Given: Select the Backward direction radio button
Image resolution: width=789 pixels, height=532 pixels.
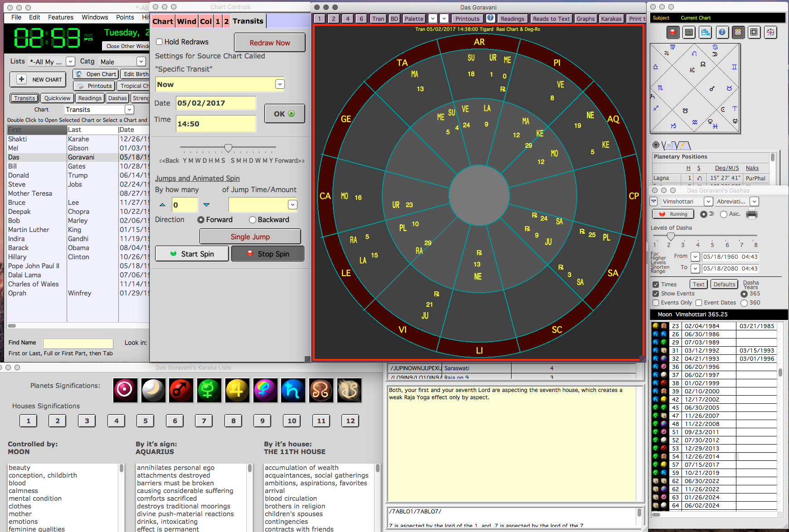Looking at the screenshot, I should point(253,220).
